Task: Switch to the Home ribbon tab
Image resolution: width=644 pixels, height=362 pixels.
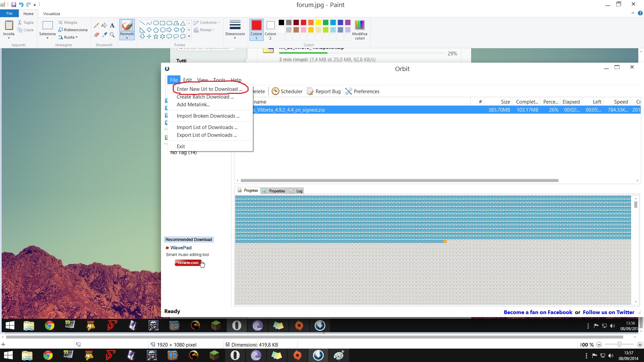Action: click(x=28, y=14)
